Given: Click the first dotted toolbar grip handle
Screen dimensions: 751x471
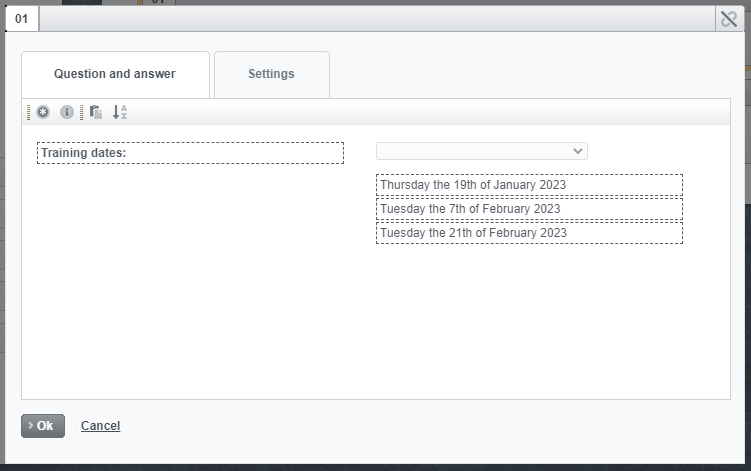Looking at the screenshot, I should (29, 112).
